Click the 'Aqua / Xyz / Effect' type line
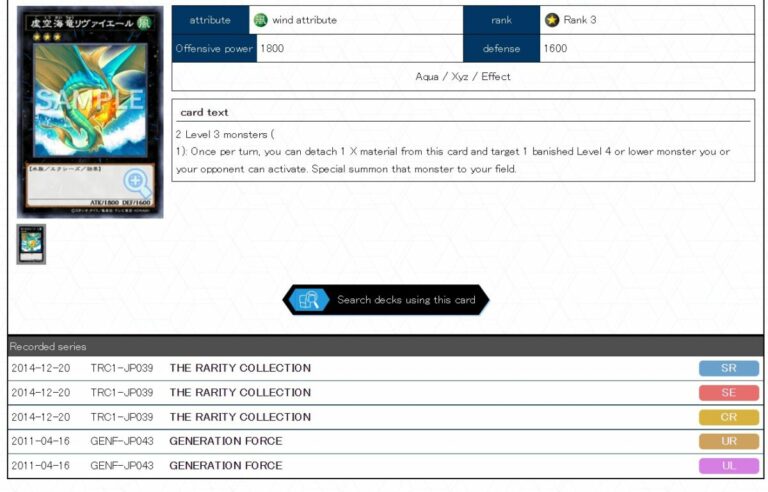Viewport: 768px width, 492px height. pos(463,76)
